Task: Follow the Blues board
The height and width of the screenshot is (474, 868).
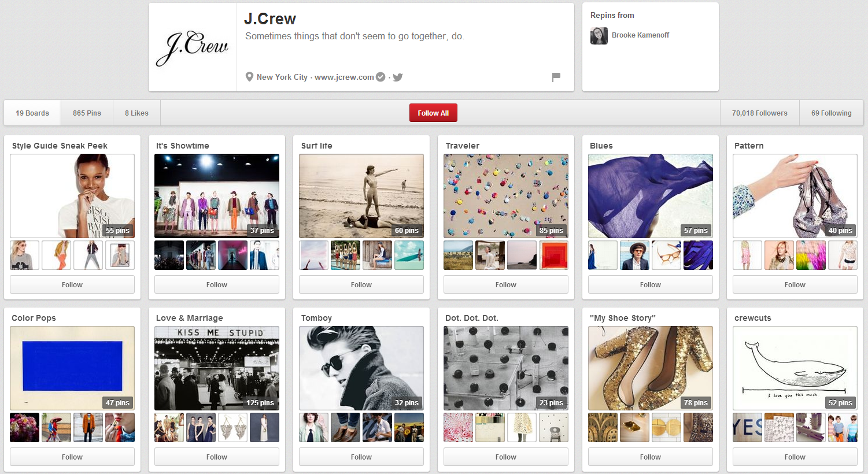Action: tap(651, 285)
